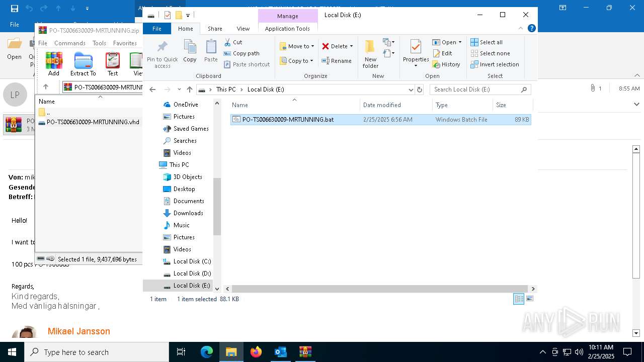Expand the address bar history dropdown
The width and height of the screenshot is (644, 362).
pos(411,89)
